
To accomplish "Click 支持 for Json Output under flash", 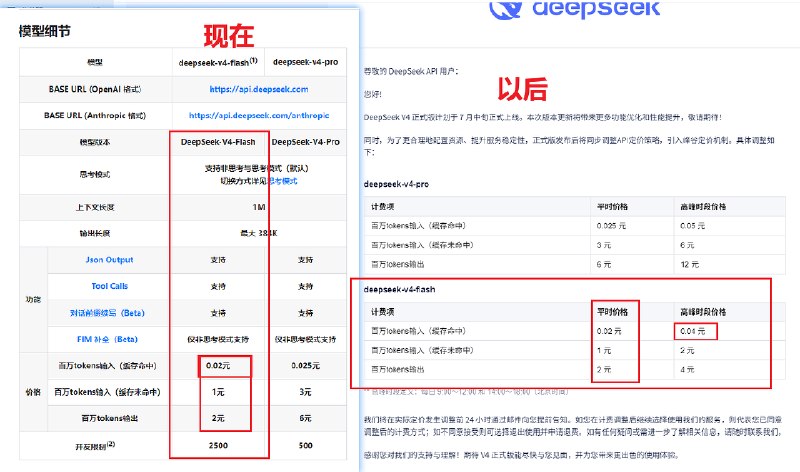I will tap(218, 260).
